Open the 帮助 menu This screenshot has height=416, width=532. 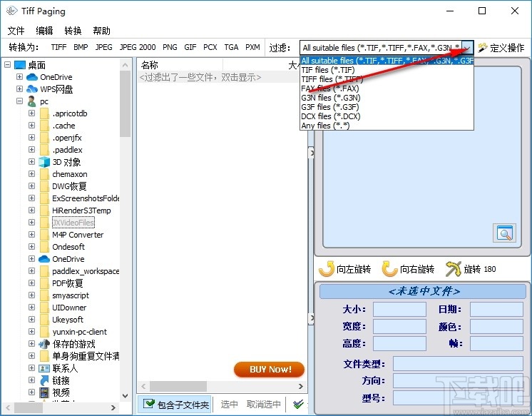click(x=101, y=31)
